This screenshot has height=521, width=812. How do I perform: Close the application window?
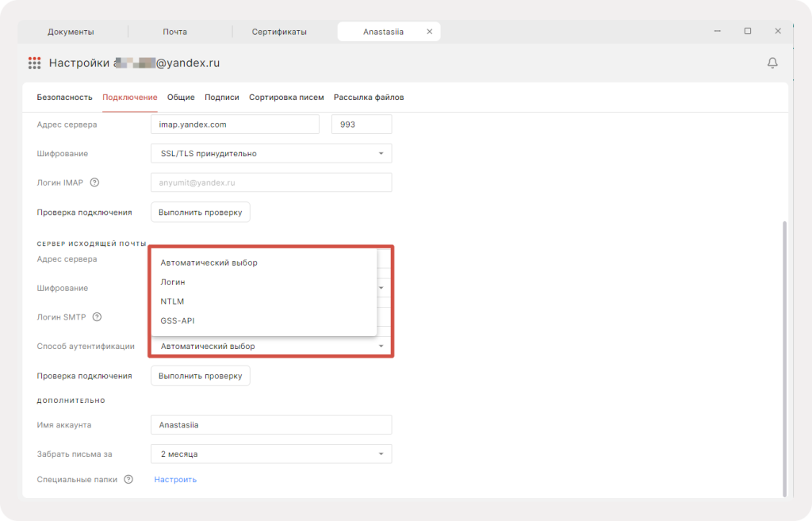(778, 31)
